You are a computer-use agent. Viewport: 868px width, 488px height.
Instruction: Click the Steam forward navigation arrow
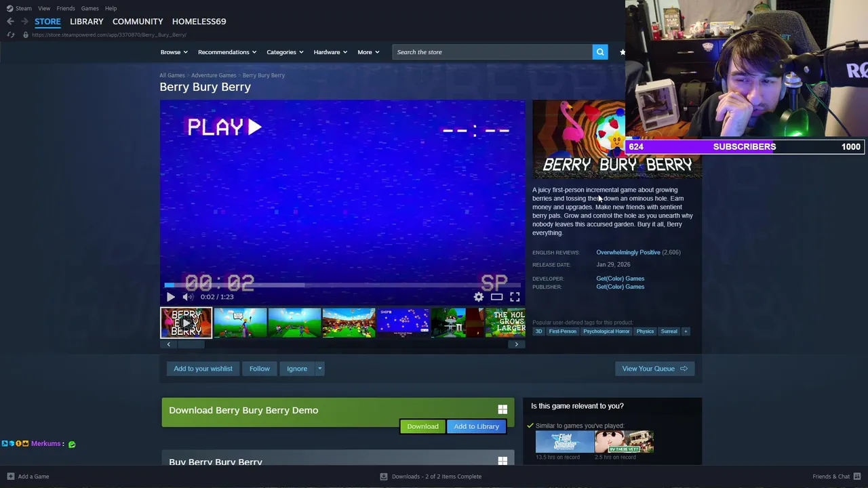[x=24, y=22]
